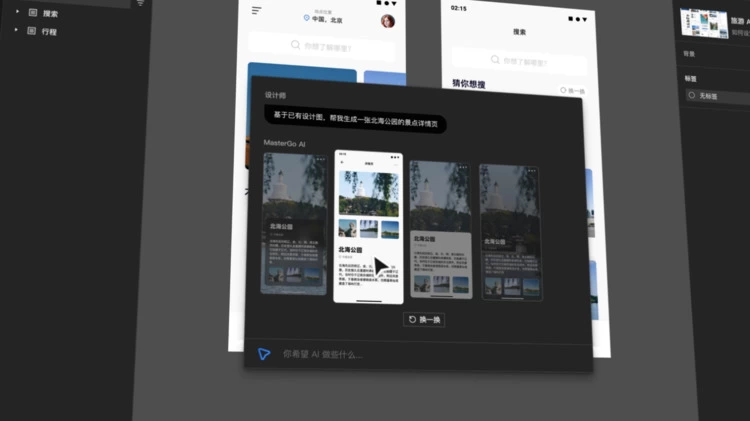Click the blue MasterGo AI send icon
750x421 pixels.
[x=264, y=354]
